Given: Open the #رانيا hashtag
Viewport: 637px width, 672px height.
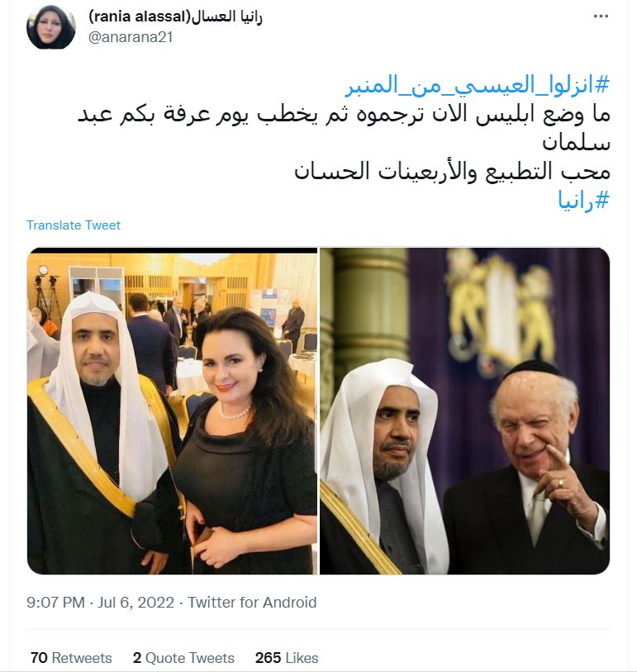Looking at the screenshot, I should click(x=583, y=200).
